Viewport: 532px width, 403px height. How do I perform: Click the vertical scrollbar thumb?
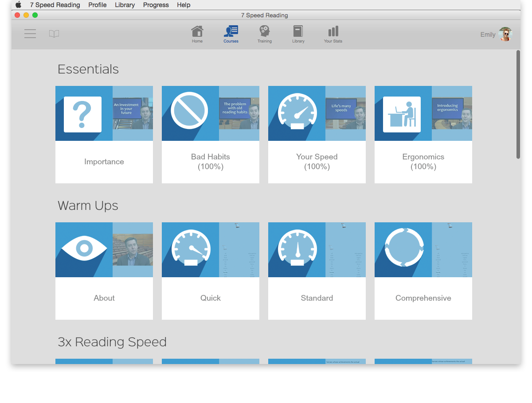518,104
